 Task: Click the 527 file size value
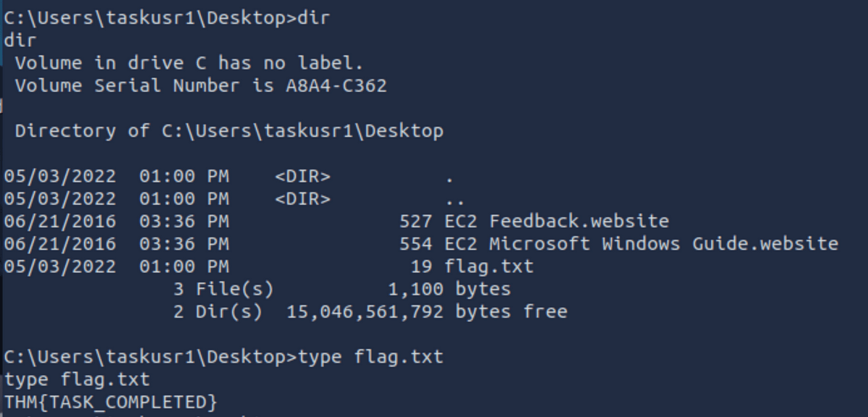coord(415,221)
